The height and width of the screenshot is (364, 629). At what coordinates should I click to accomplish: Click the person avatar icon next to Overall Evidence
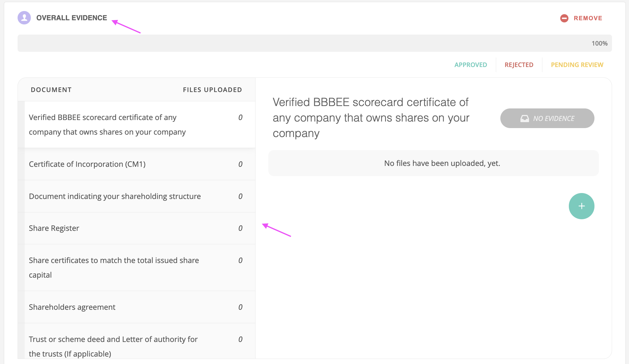(x=24, y=18)
